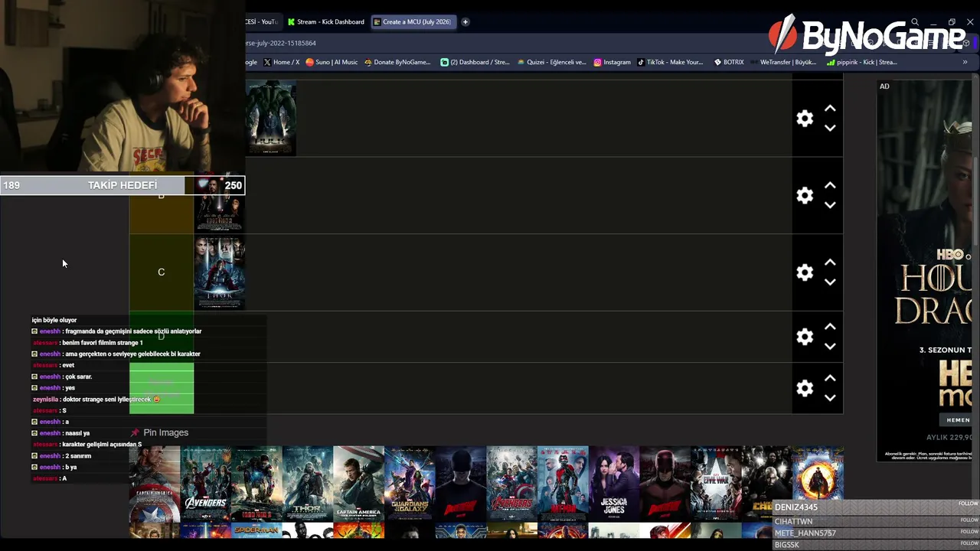Image resolution: width=980 pixels, height=551 pixels.
Task: Open settings gear for the bright green bottom tier
Action: coord(805,388)
